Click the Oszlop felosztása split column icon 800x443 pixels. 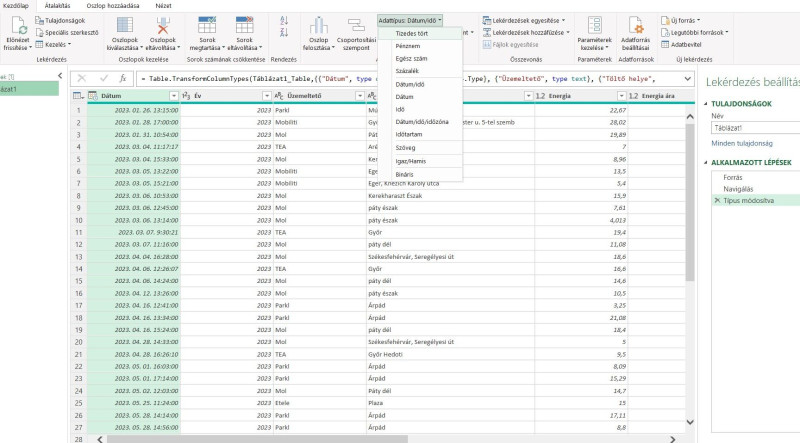pos(318,26)
